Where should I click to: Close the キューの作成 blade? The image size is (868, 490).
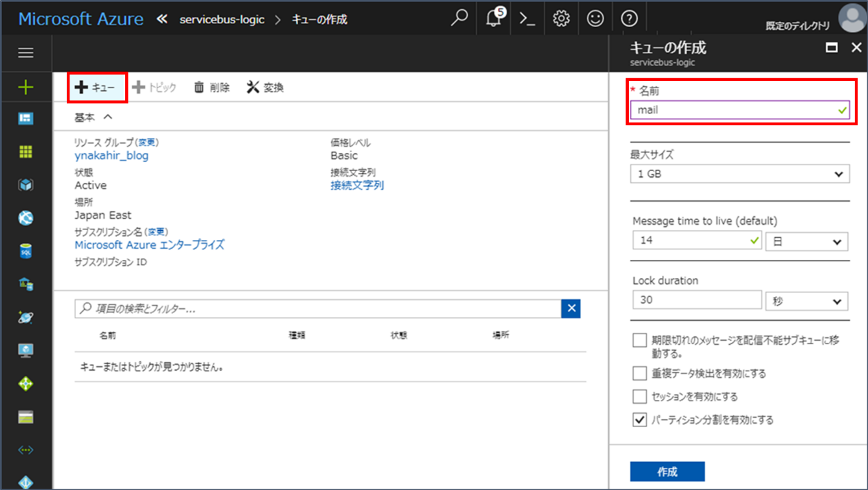[x=856, y=48]
